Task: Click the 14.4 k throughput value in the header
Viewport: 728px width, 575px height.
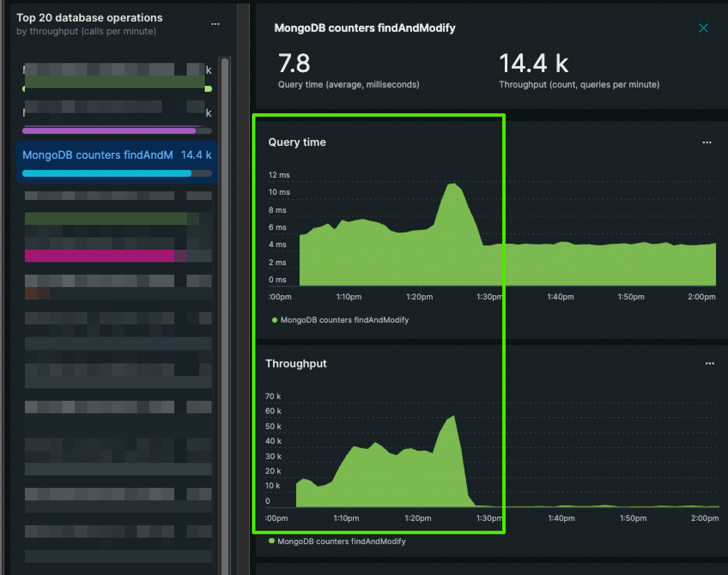Action: 534,64
